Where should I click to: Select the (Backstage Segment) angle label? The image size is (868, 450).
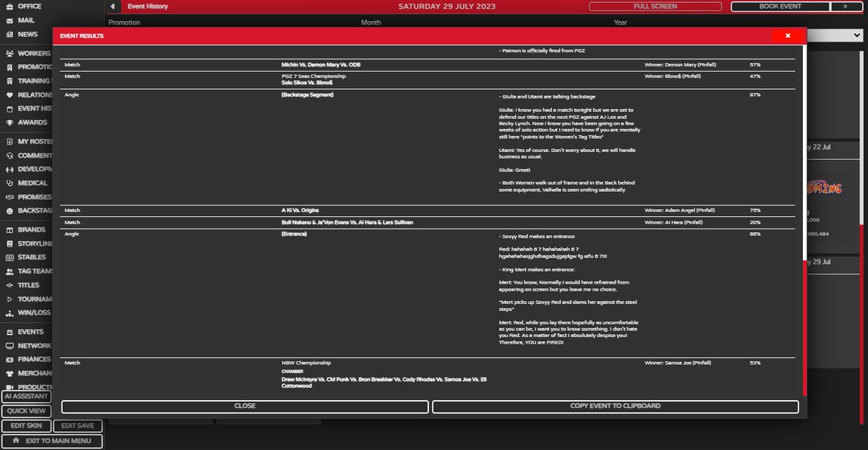tap(307, 95)
